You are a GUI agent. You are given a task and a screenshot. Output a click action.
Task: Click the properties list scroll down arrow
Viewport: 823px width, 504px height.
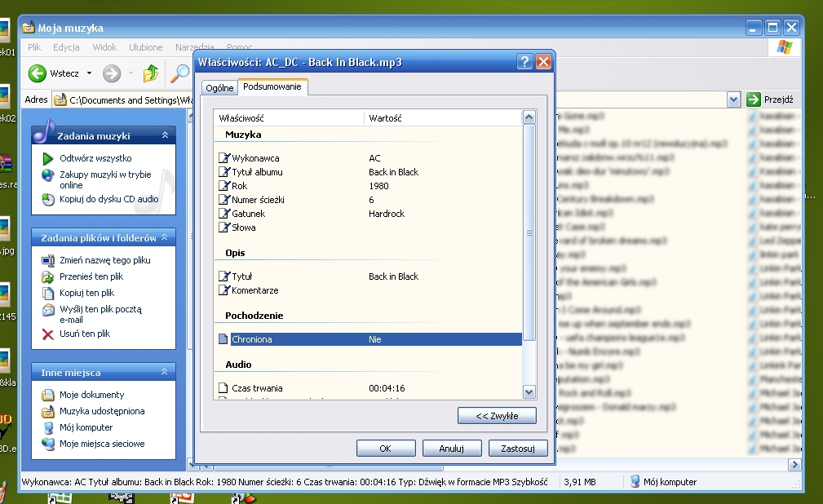click(529, 391)
